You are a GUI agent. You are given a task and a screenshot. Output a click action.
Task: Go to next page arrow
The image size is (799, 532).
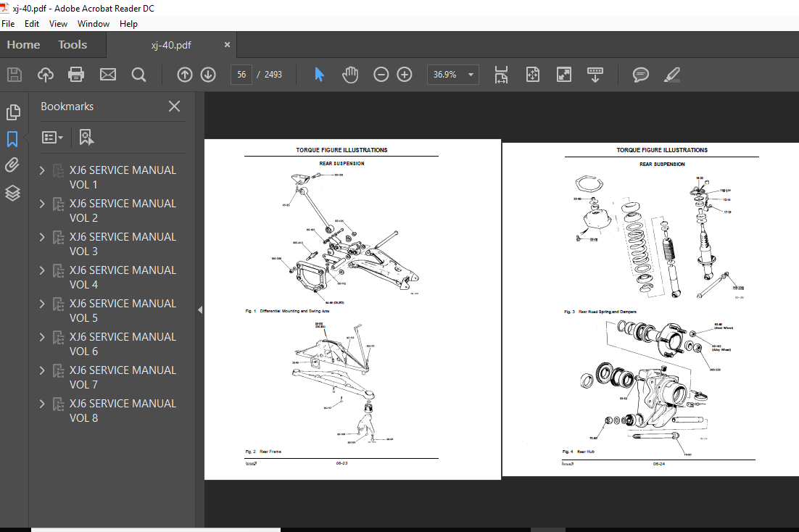208,75
